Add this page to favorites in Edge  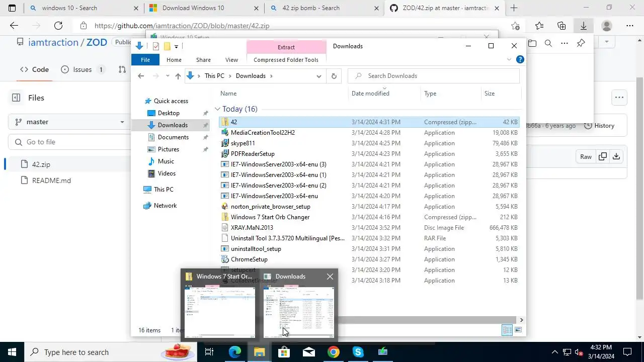click(515, 26)
